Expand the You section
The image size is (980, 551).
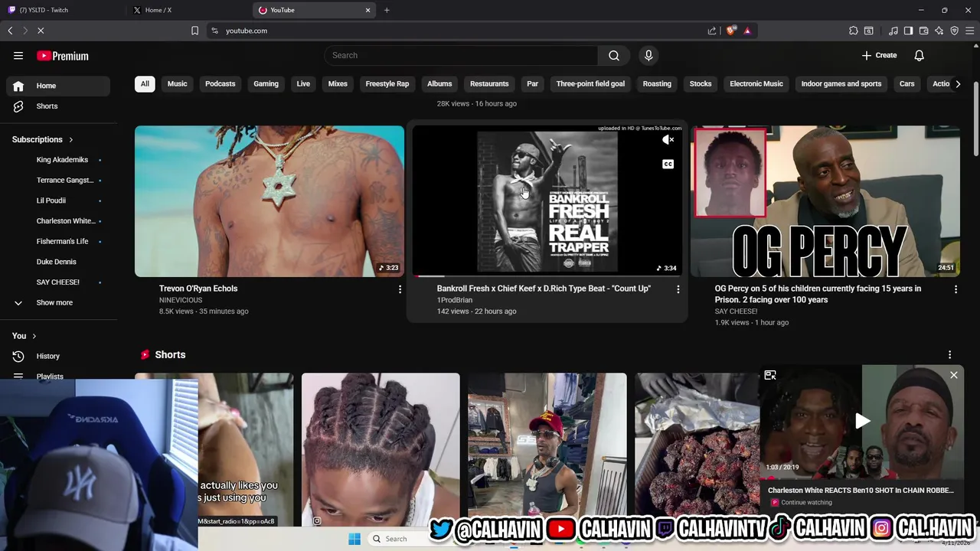(24, 336)
